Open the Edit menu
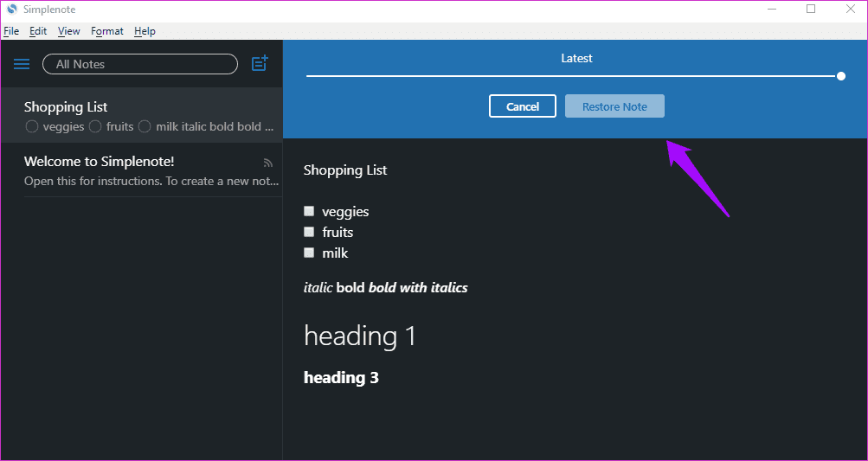Image resolution: width=868 pixels, height=461 pixels. [38, 31]
